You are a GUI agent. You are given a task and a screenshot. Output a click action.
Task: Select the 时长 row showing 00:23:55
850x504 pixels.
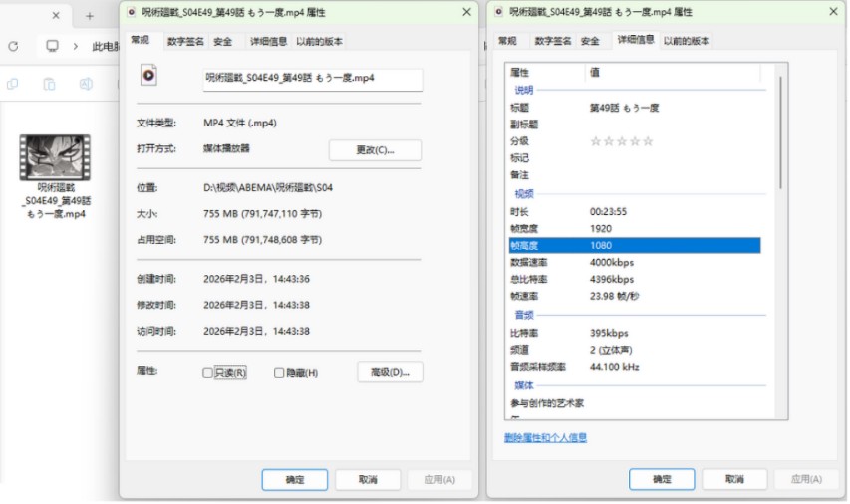(x=635, y=212)
